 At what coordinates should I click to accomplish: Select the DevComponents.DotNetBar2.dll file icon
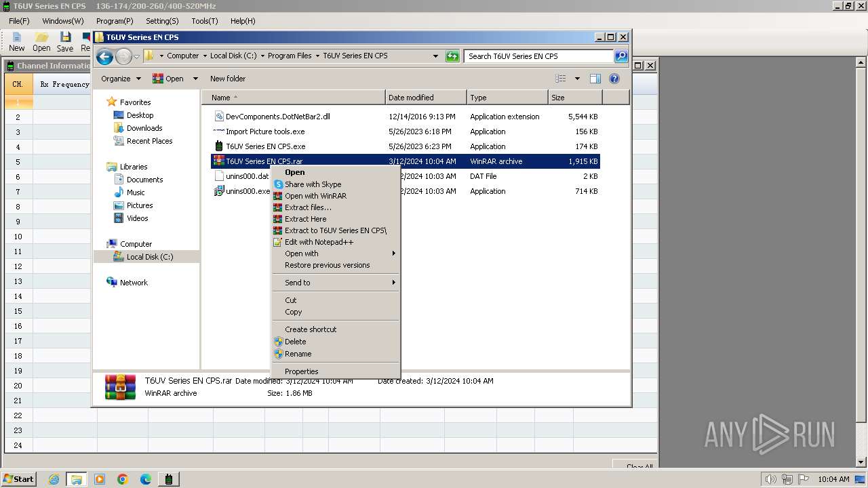click(x=219, y=117)
